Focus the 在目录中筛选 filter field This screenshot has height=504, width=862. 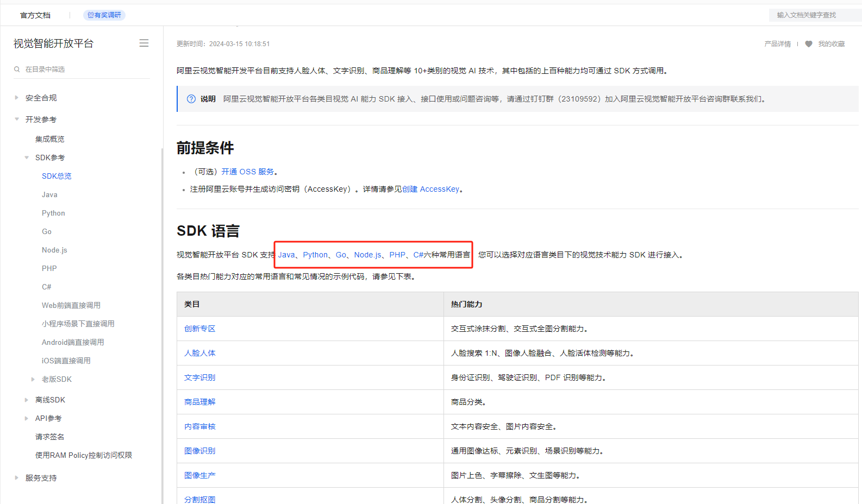pos(82,69)
